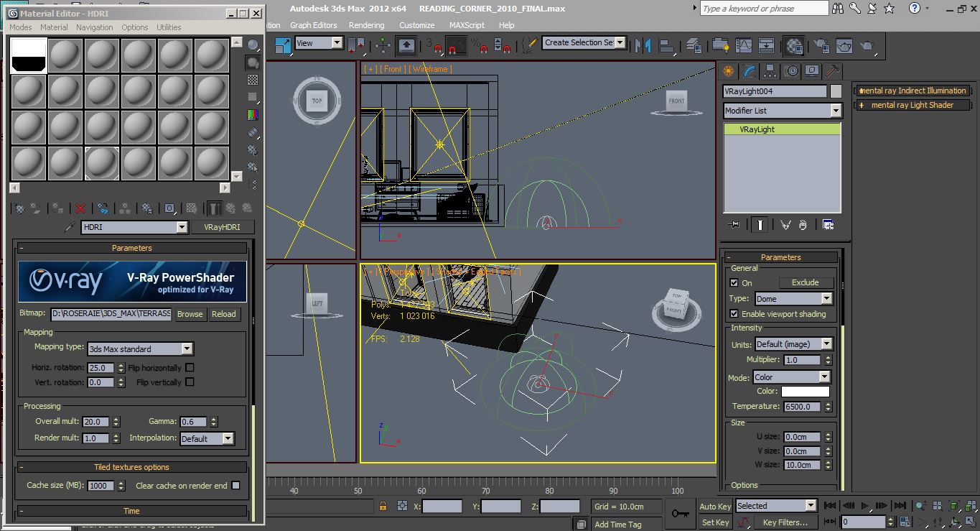Open the Units dropdown showing Default (image)

(793, 344)
